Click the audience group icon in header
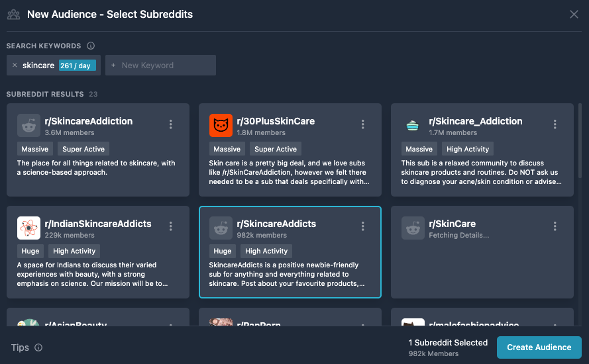Screen dimensions: 589x364 tap(13, 15)
